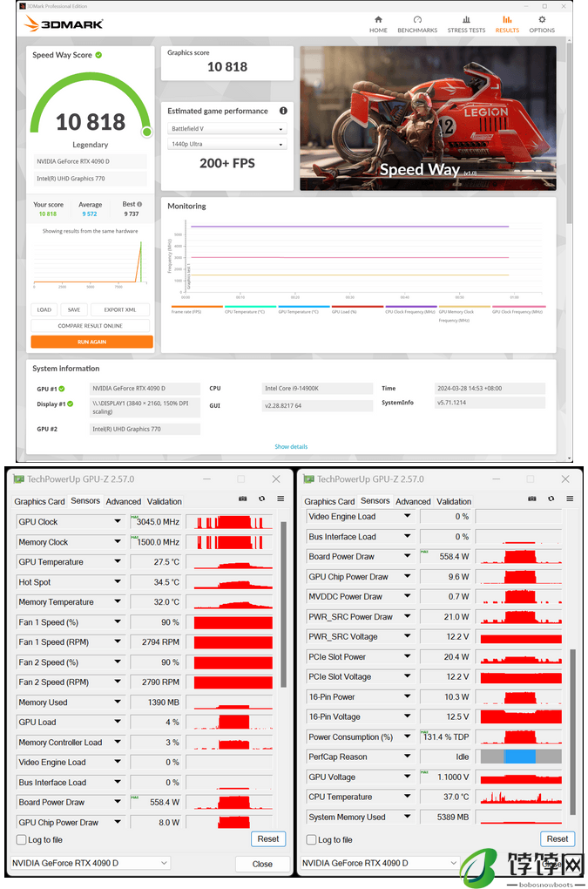Click the Speed Way Score validation checkmark

pos(98,55)
